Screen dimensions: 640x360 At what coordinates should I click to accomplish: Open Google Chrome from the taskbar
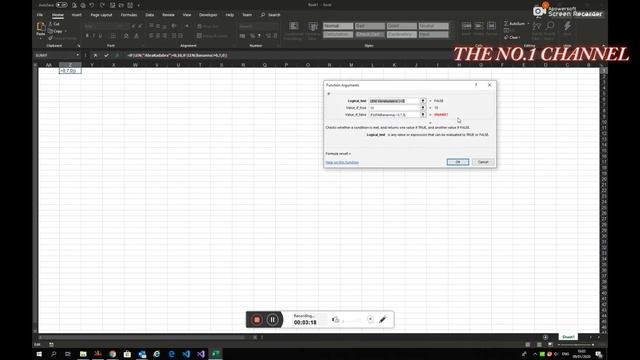(113, 354)
